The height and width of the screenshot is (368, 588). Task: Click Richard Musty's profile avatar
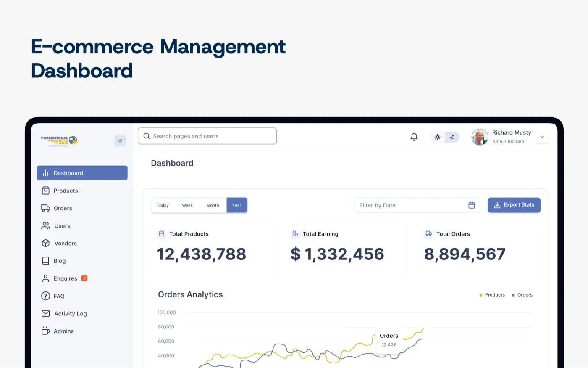click(480, 137)
